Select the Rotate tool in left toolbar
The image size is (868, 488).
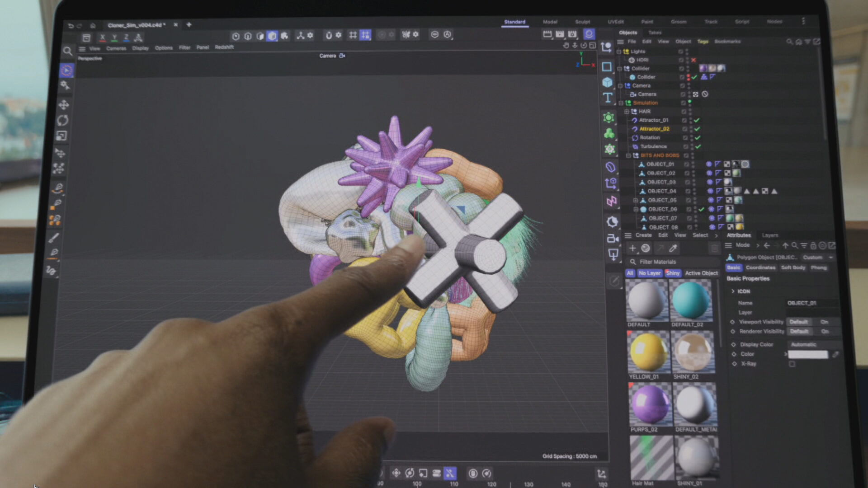(62, 120)
